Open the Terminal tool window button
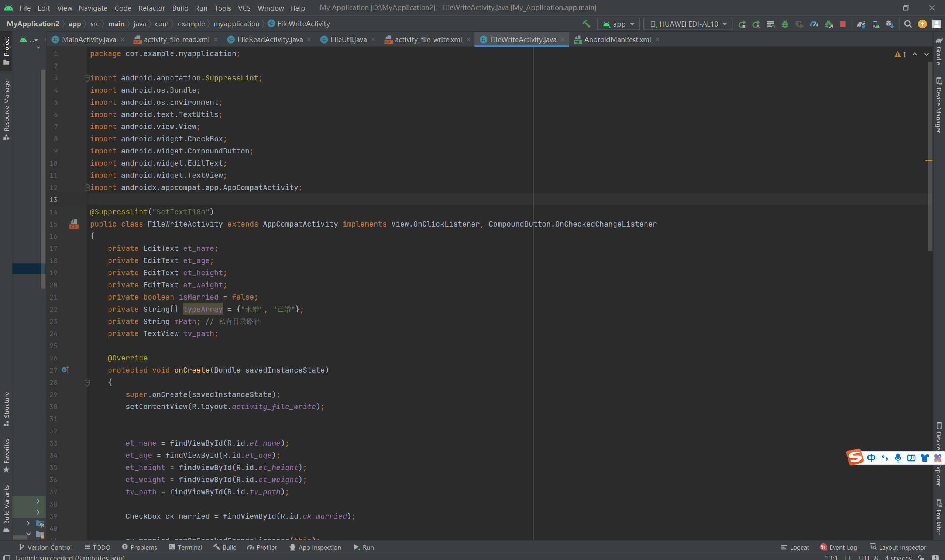This screenshot has height=560, width=945. pyautogui.click(x=185, y=547)
